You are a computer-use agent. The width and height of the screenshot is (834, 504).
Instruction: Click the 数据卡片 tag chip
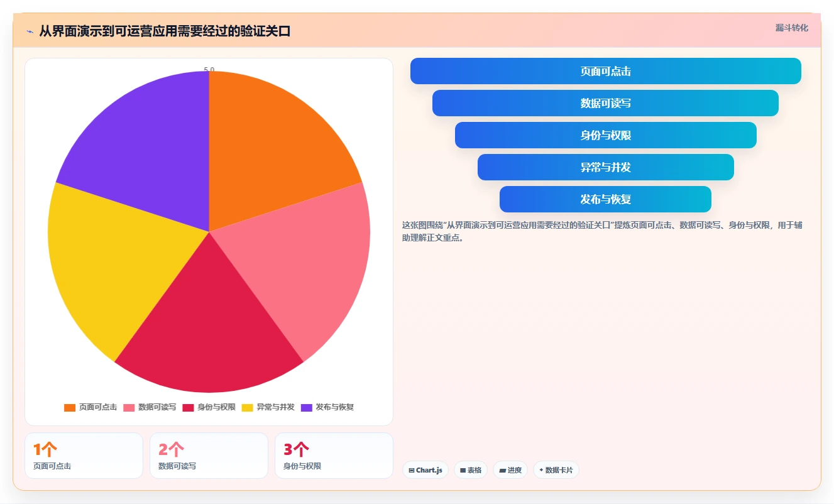pos(556,470)
